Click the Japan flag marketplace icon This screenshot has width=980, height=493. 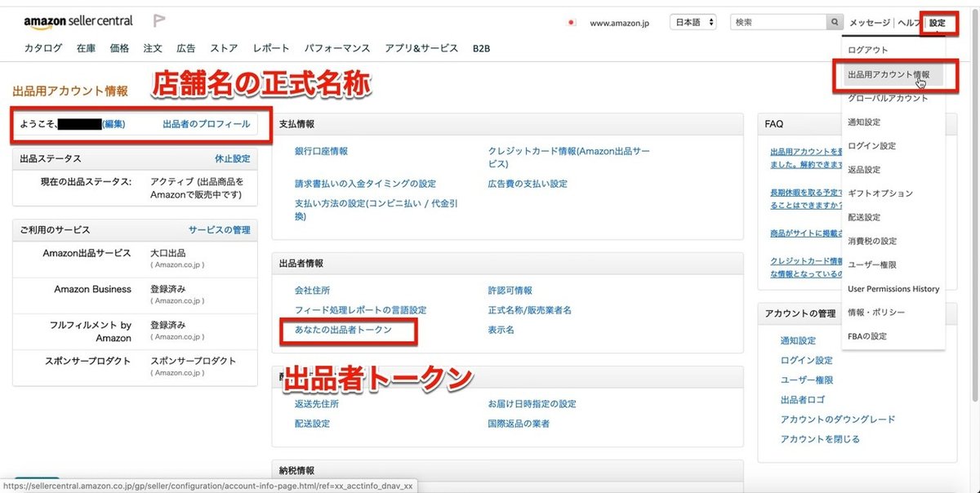click(572, 23)
